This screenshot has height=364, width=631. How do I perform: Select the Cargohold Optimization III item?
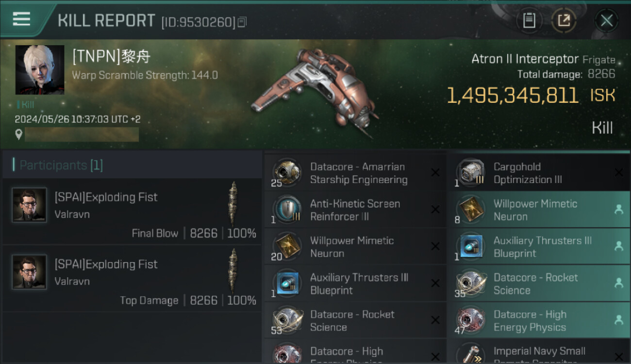tap(539, 173)
